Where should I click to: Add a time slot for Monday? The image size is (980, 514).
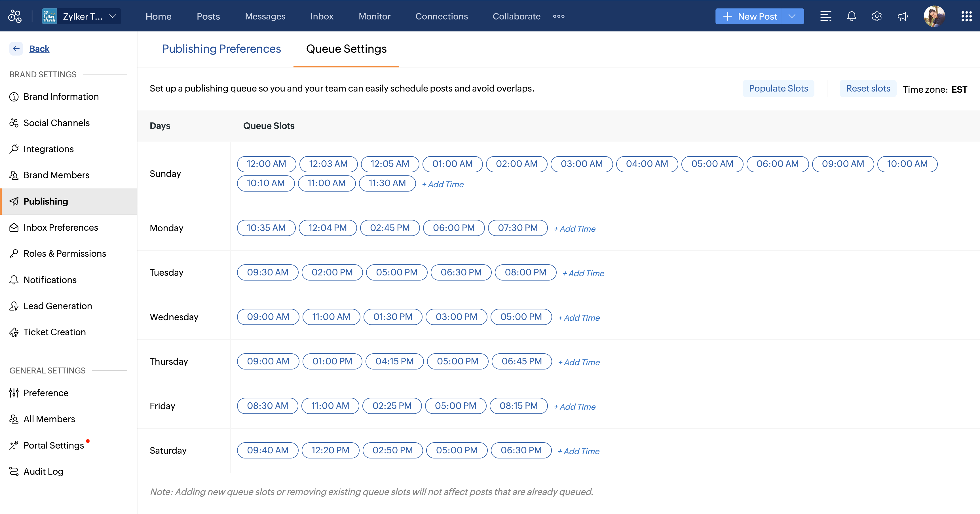click(575, 229)
